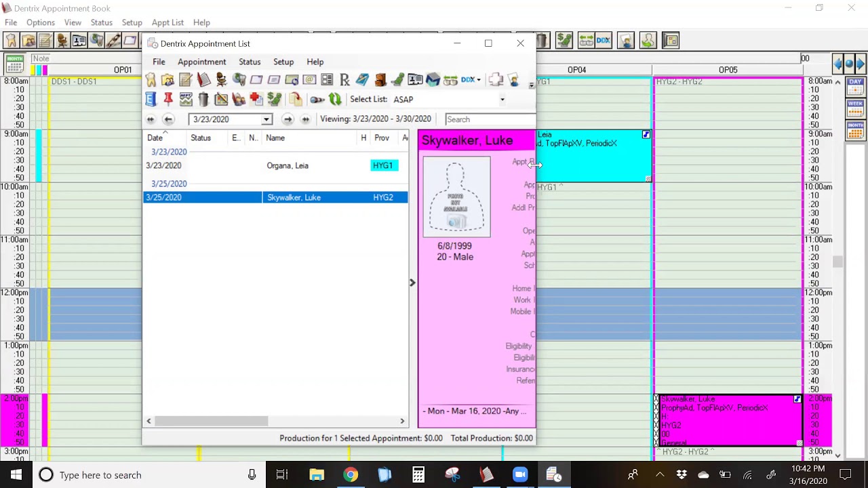Open the DDX dropdown arrow

click(x=479, y=80)
